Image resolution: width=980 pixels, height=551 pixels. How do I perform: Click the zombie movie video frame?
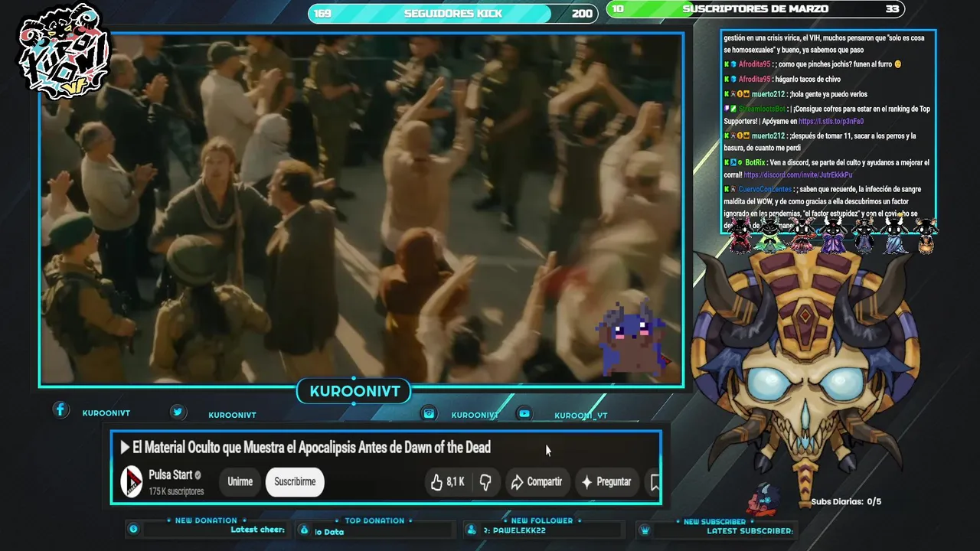point(361,208)
